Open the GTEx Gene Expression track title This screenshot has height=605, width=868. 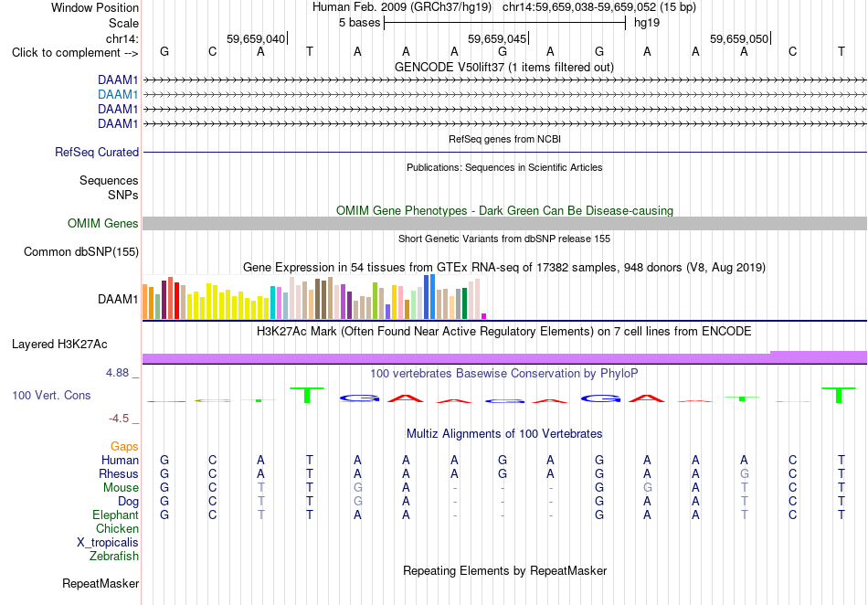pyautogui.click(x=504, y=268)
